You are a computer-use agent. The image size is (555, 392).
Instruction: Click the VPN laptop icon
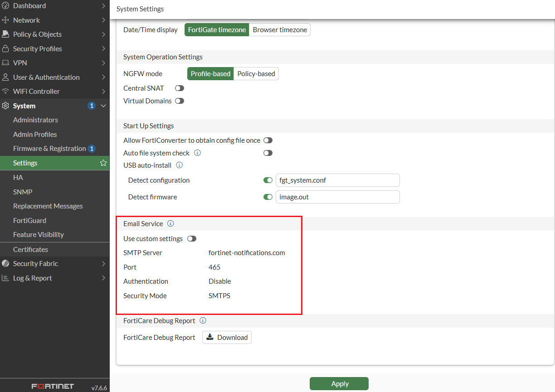click(5, 63)
